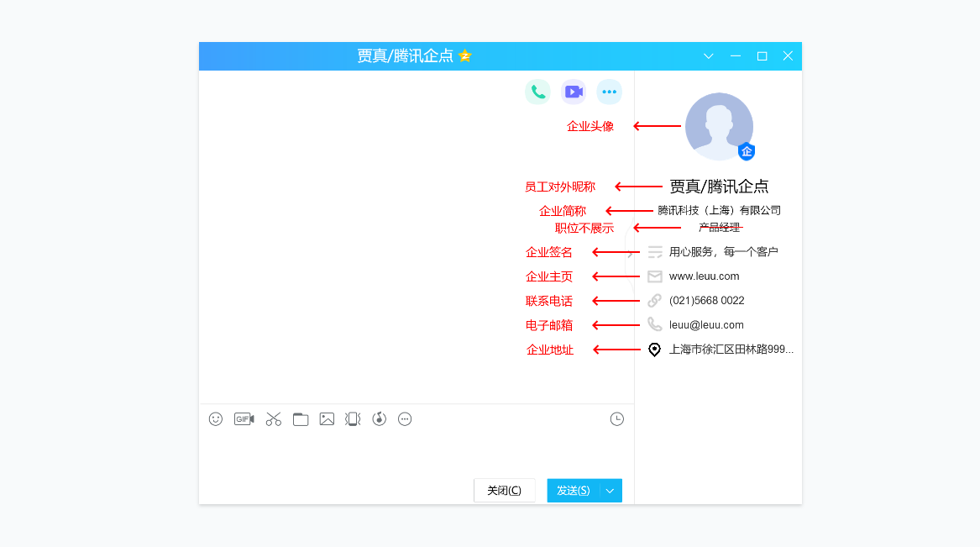Open more options via the three-dot icon

click(x=609, y=92)
